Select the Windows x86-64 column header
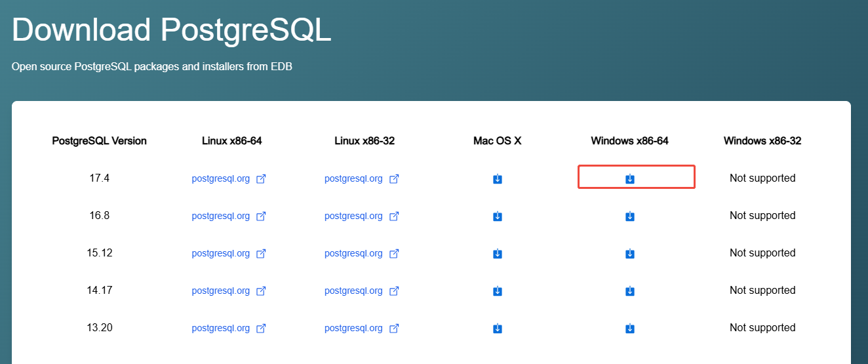The height and width of the screenshot is (364, 868). coord(629,141)
